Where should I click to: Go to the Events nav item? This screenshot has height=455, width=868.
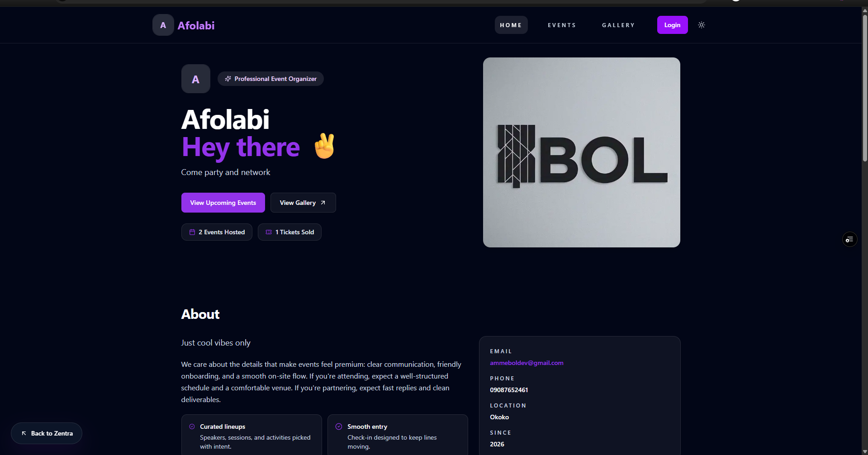click(562, 25)
